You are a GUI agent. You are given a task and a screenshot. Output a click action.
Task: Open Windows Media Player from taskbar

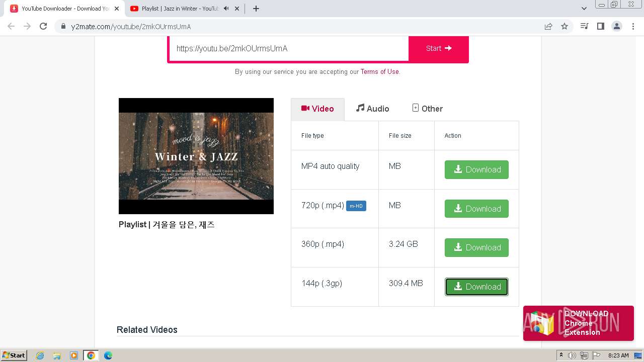pos(74,355)
